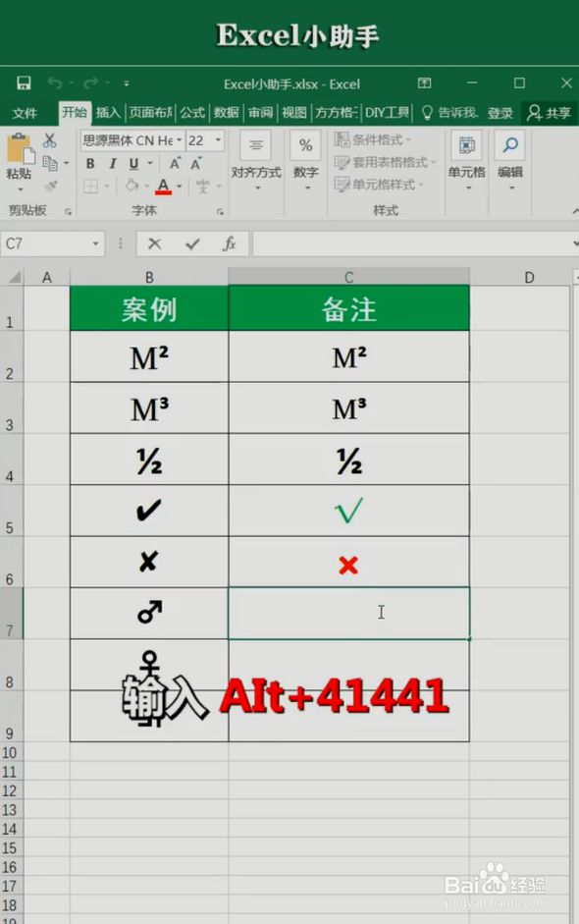Select column B header
Viewport: 579px width, 924px height.
[149, 276]
